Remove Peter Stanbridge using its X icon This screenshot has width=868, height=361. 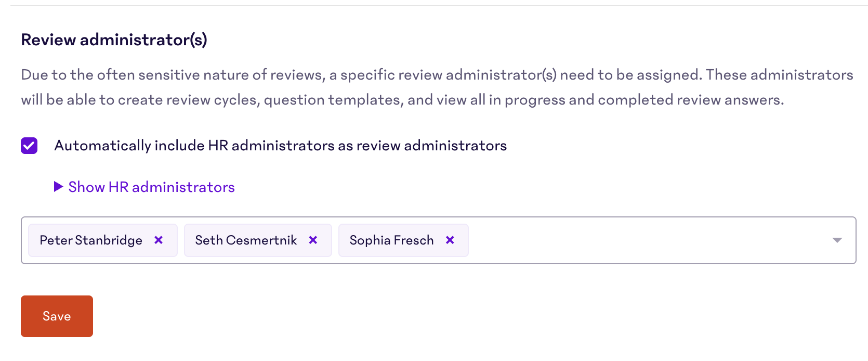(159, 240)
